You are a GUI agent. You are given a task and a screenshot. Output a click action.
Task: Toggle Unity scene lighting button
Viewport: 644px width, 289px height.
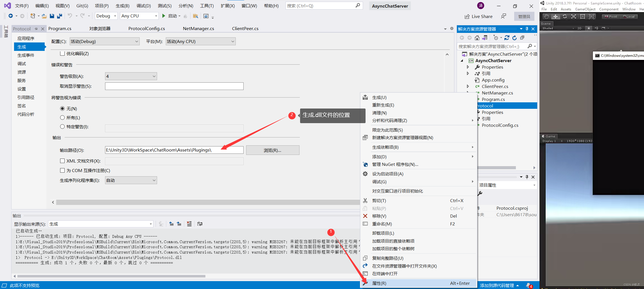pos(589,28)
